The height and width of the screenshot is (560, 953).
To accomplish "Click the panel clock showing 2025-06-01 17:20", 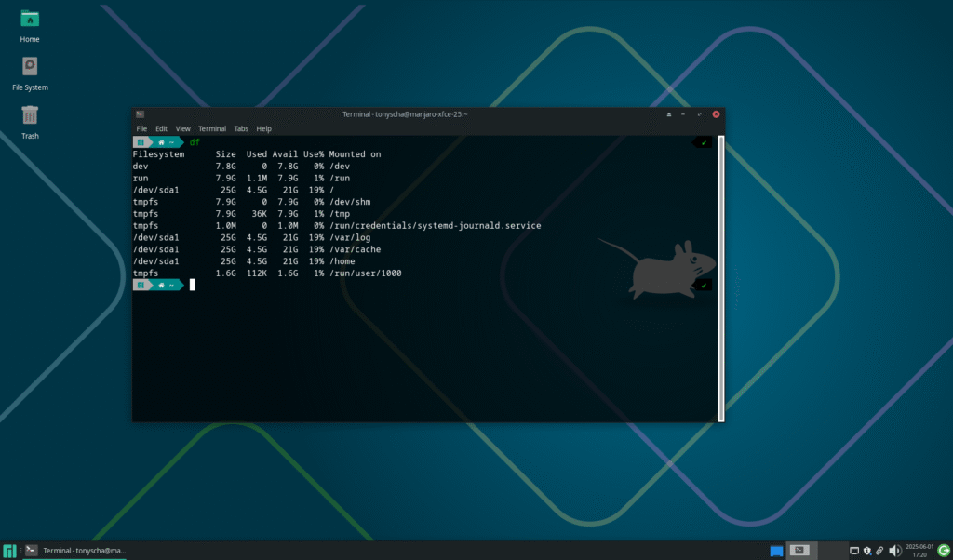I will 919,551.
